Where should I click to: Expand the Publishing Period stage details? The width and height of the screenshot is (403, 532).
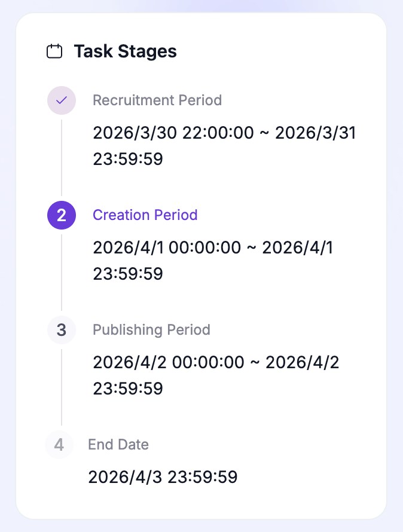point(151,330)
